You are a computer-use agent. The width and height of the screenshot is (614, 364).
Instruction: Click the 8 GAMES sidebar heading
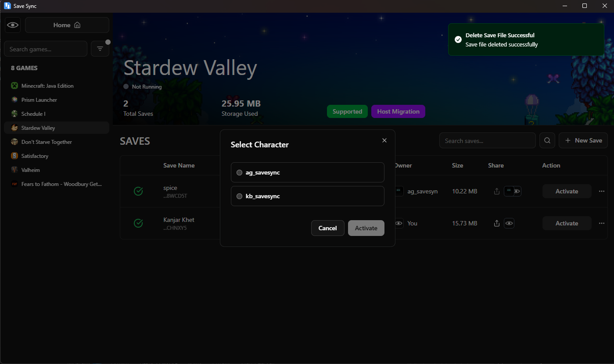[x=24, y=68]
